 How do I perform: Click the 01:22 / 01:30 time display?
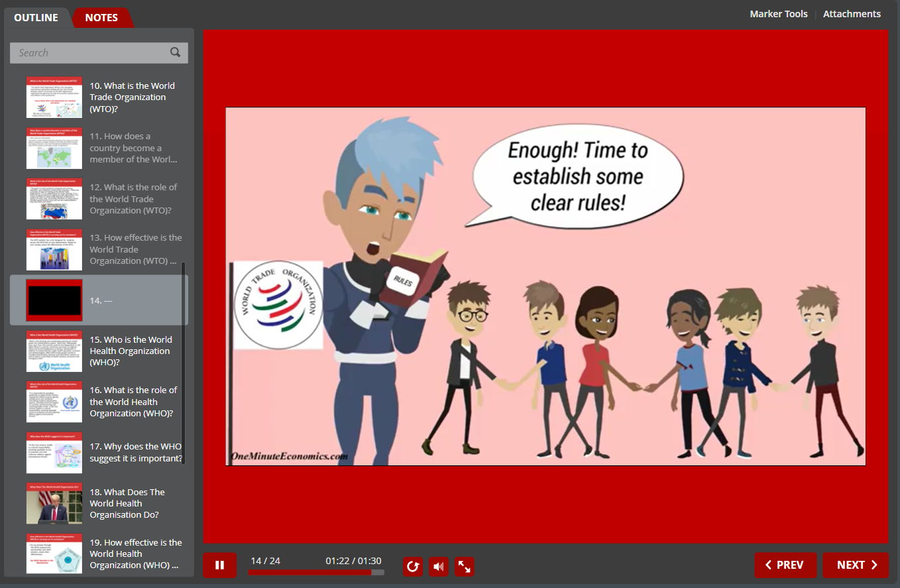tap(353, 561)
